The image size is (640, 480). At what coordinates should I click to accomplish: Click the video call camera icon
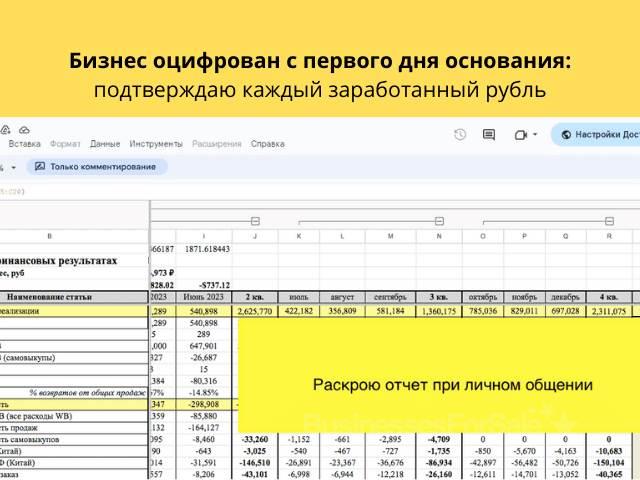520,135
